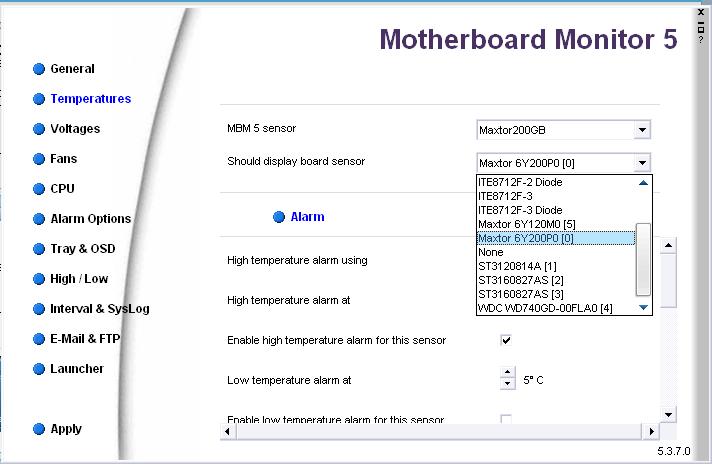
Task: Click the blue bullet beside Voltages
Action: pos(39,129)
